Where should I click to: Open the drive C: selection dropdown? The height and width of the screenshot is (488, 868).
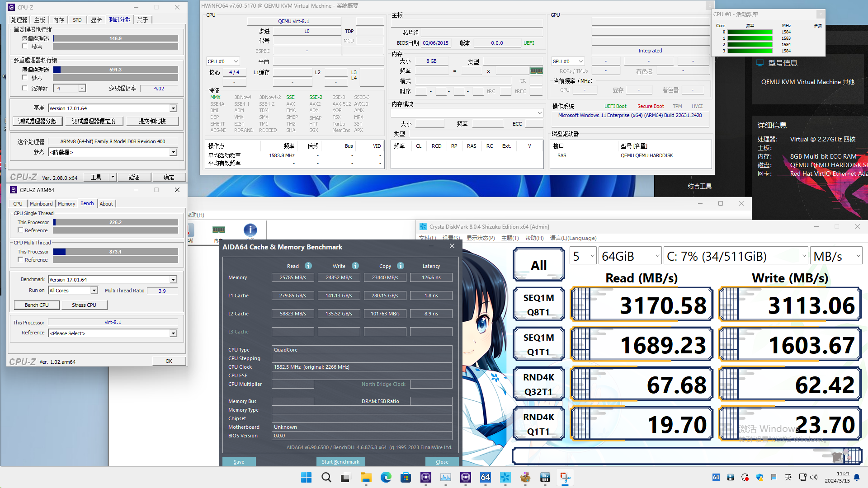736,256
